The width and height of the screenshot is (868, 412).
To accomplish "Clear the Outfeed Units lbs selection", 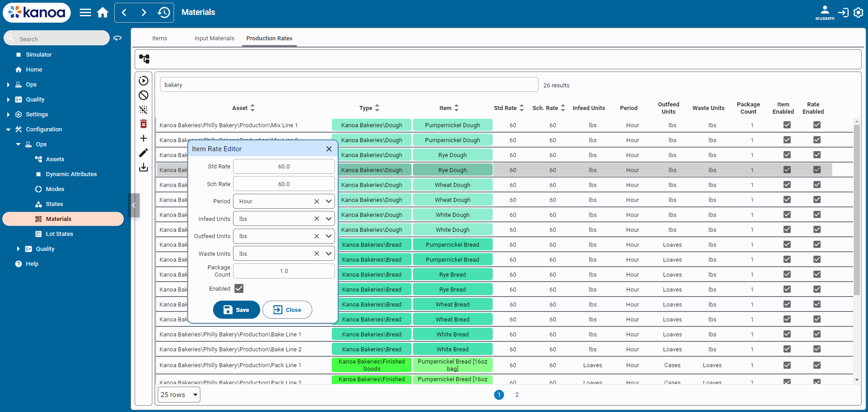I will click(316, 236).
